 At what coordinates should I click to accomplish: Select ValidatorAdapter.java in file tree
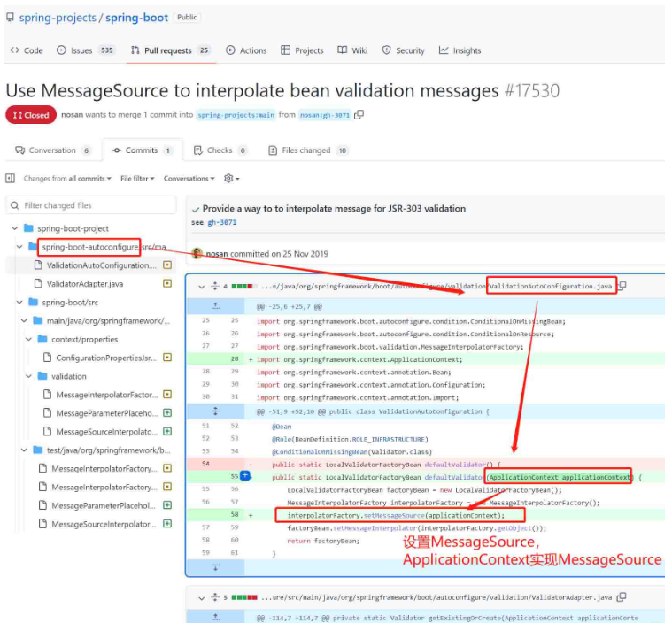tap(85, 284)
